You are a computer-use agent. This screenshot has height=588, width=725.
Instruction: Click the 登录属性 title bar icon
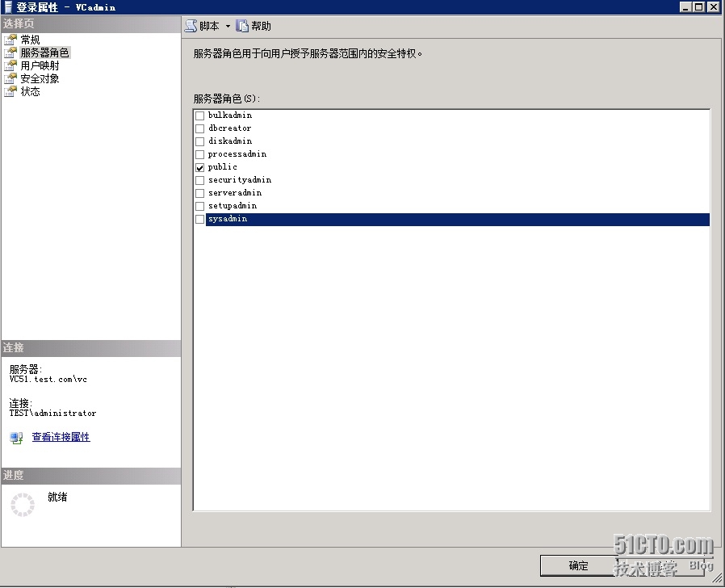[x=8, y=7]
